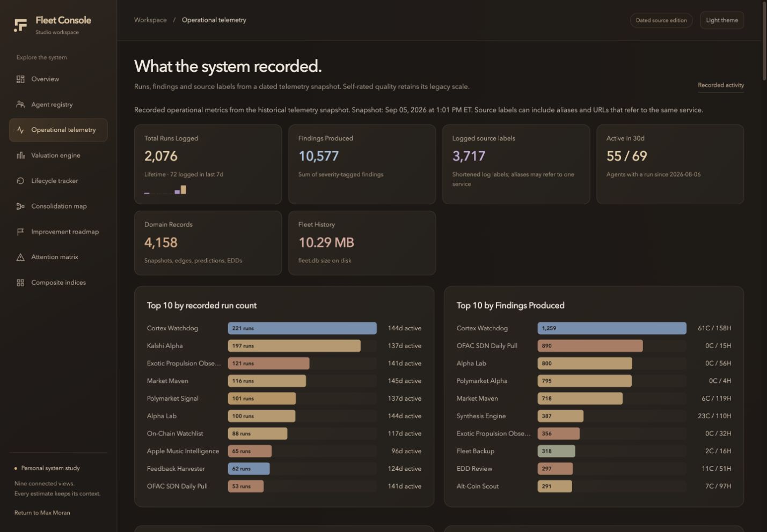767x532 pixels.
Task: Click the Feedback Harvester 62 runs bar
Action: 249,469
